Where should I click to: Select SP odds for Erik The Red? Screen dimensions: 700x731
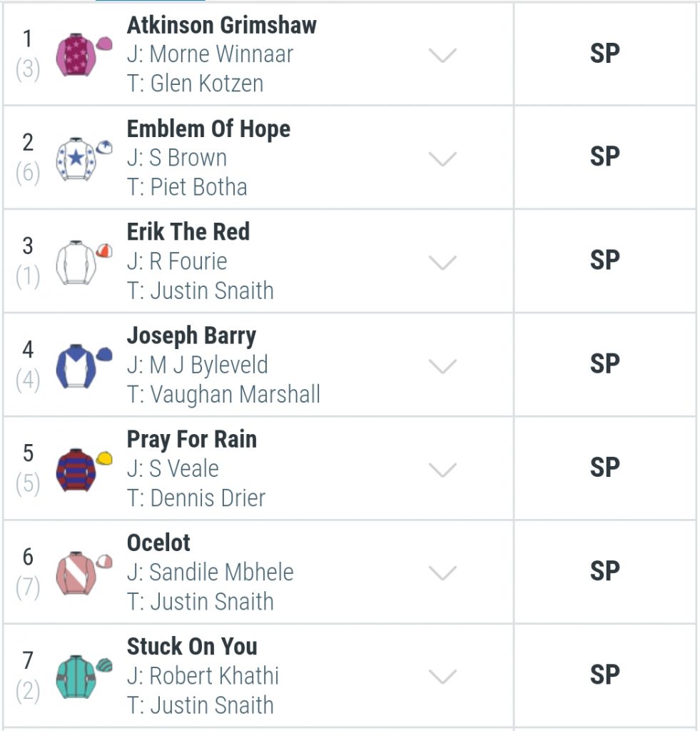coord(605,261)
